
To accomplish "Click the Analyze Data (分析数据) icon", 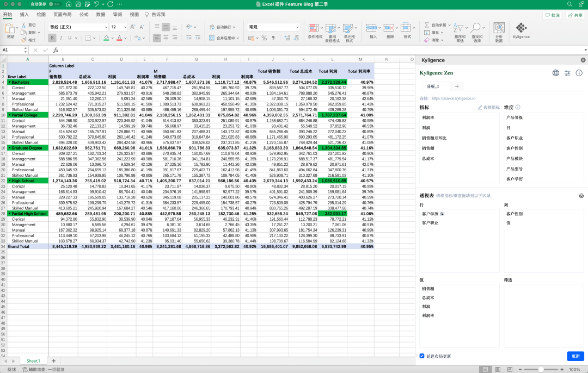I will 499,28.
